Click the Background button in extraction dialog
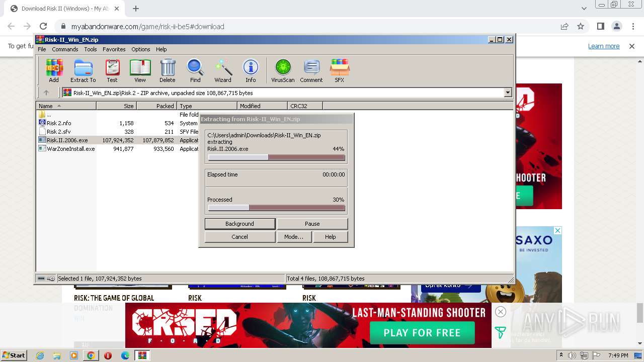 pyautogui.click(x=239, y=224)
